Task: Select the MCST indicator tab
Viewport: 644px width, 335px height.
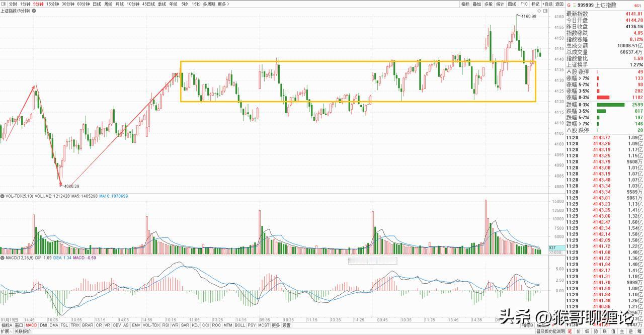Action: tap(264, 325)
